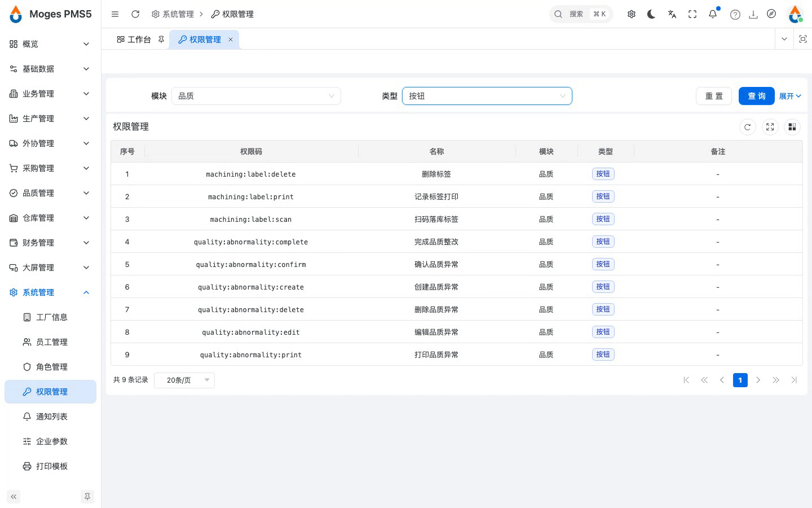Click the page reload icon in header

click(135, 14)
